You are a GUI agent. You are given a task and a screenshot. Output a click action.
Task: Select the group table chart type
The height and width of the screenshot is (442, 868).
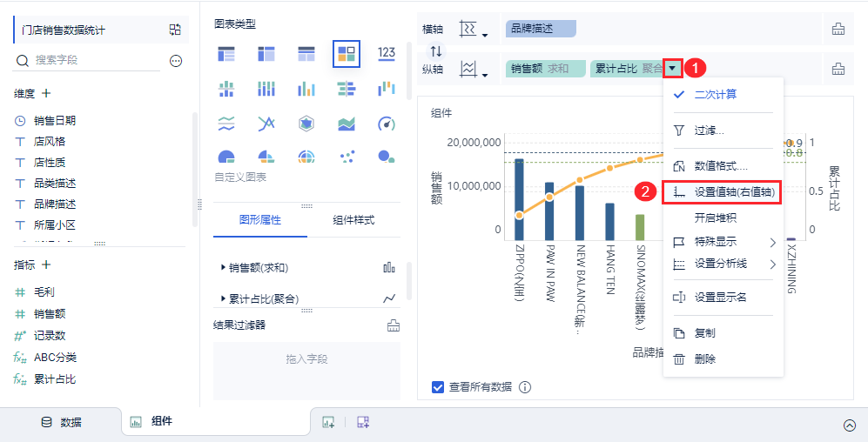click(x=225, y=54)
